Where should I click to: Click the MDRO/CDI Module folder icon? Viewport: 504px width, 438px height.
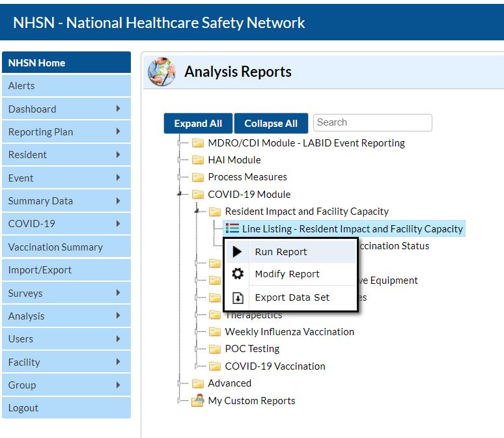[198, 143]
